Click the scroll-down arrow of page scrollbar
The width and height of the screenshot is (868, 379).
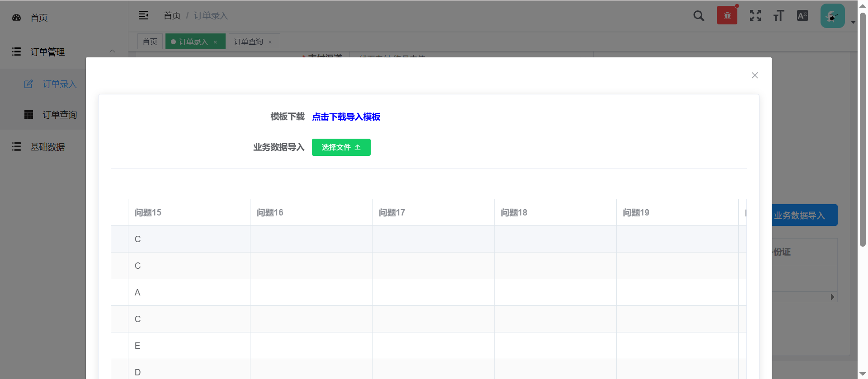pos(863,374)
